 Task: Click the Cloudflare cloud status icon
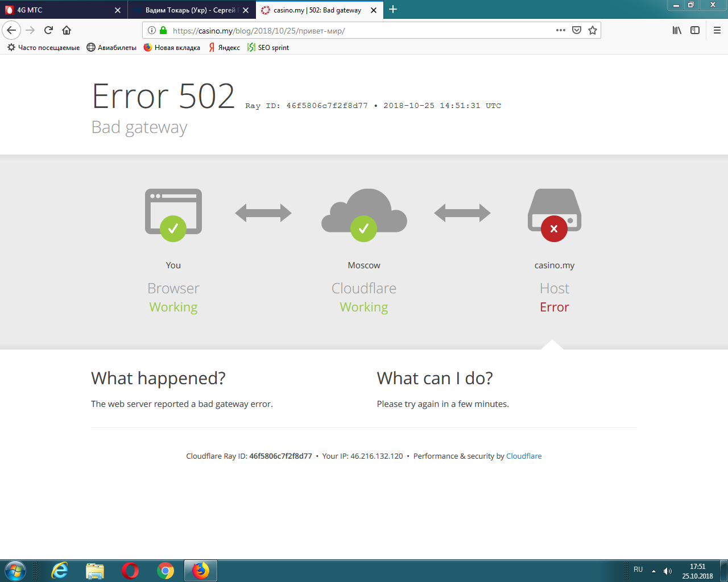pos(364,215)
